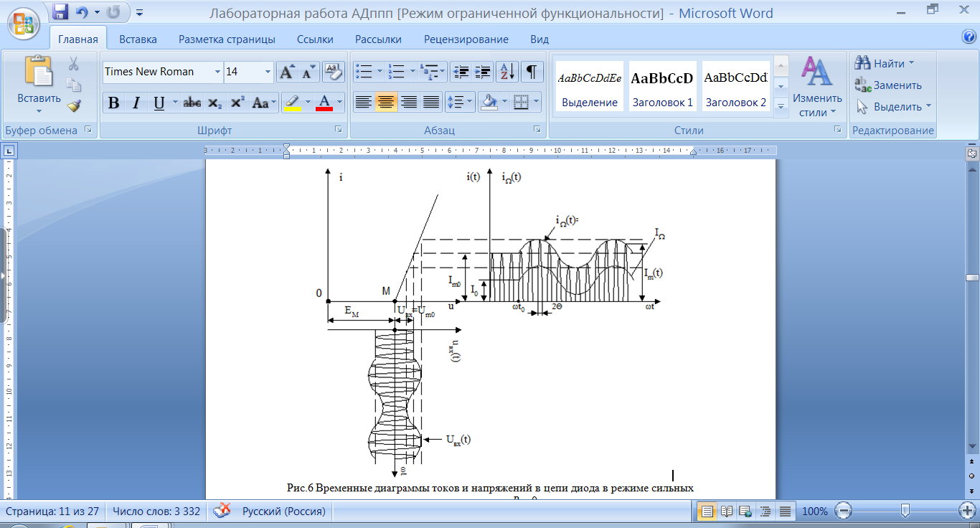Open font name dropdown Times New Roman
The image size is (980, 528).
pyautogui.click(x=218, y=72)
